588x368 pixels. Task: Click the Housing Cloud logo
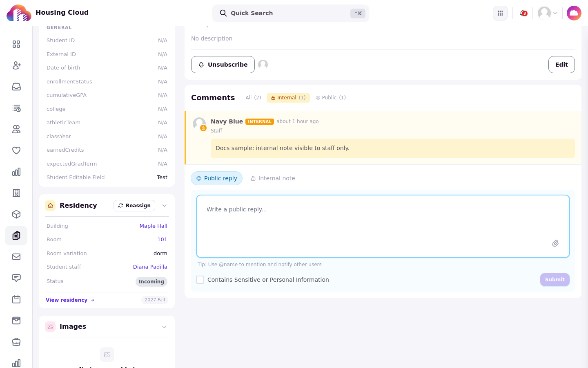(x=19, y=13)
